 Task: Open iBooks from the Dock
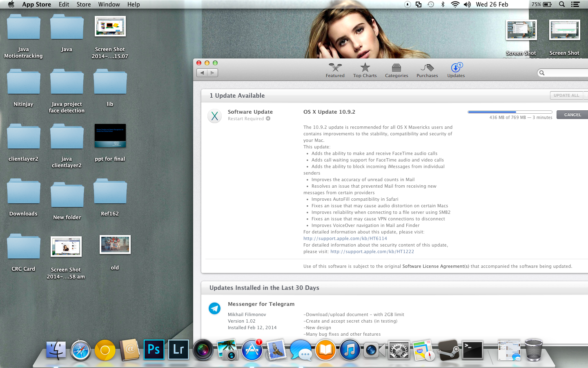(325, 350)
